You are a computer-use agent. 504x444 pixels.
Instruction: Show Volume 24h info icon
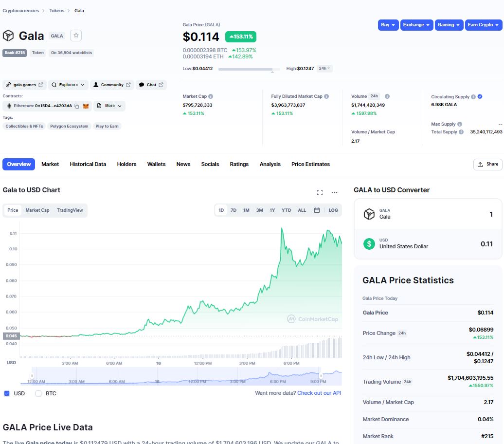pos(387,96)
